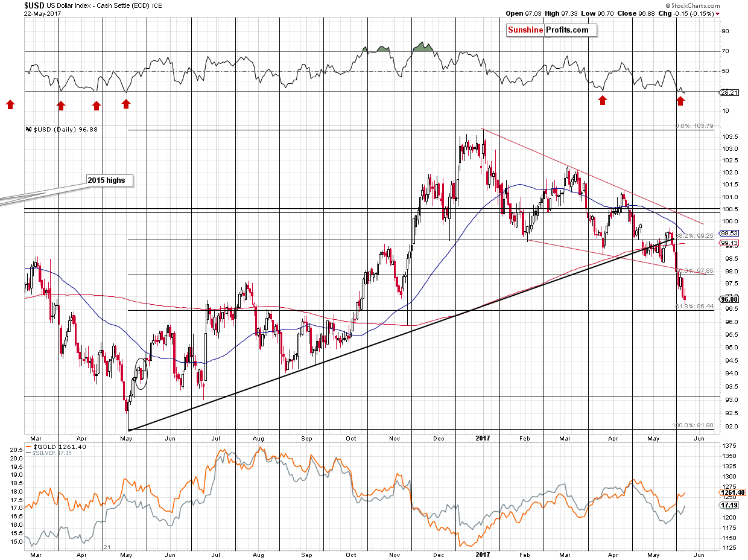Click the 100.0%: 91.90 Fibonacci label

693,425
